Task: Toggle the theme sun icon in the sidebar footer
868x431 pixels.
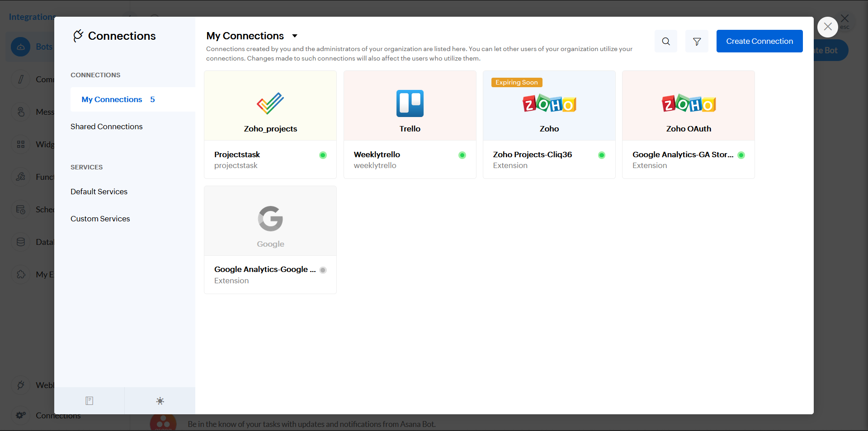Action: click(x=160, y=401)
